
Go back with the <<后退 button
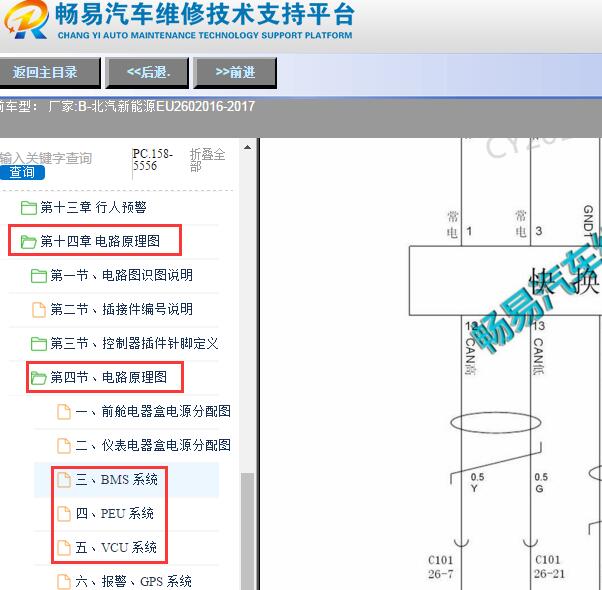coord(147,73)
